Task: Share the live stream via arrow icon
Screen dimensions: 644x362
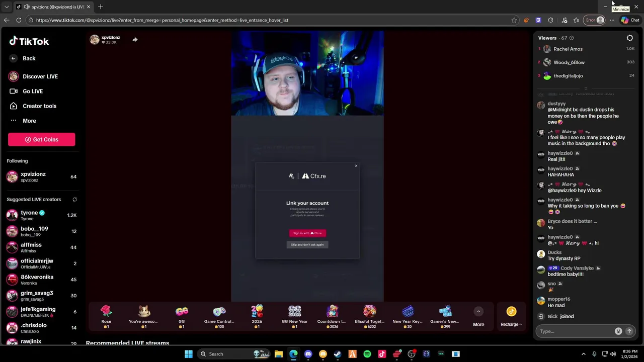Action: [135, 39]
